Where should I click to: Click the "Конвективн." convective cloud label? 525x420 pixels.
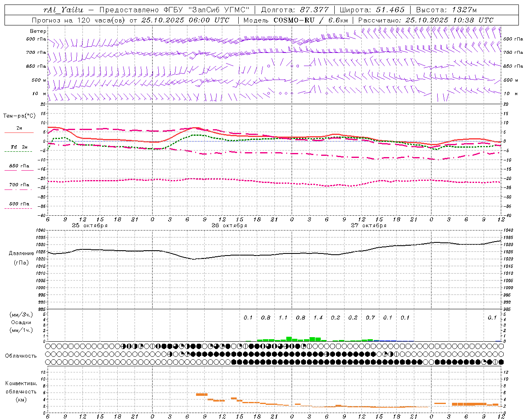21,383
